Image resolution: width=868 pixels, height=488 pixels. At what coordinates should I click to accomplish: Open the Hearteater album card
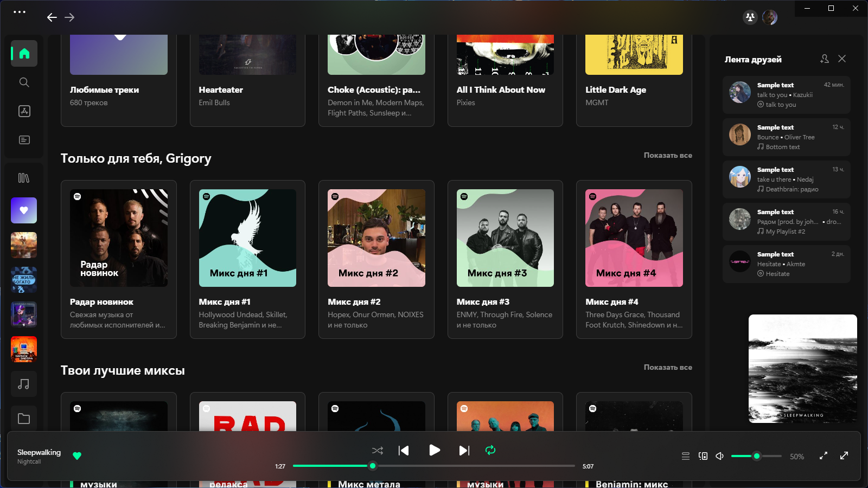tap(247, 80)
